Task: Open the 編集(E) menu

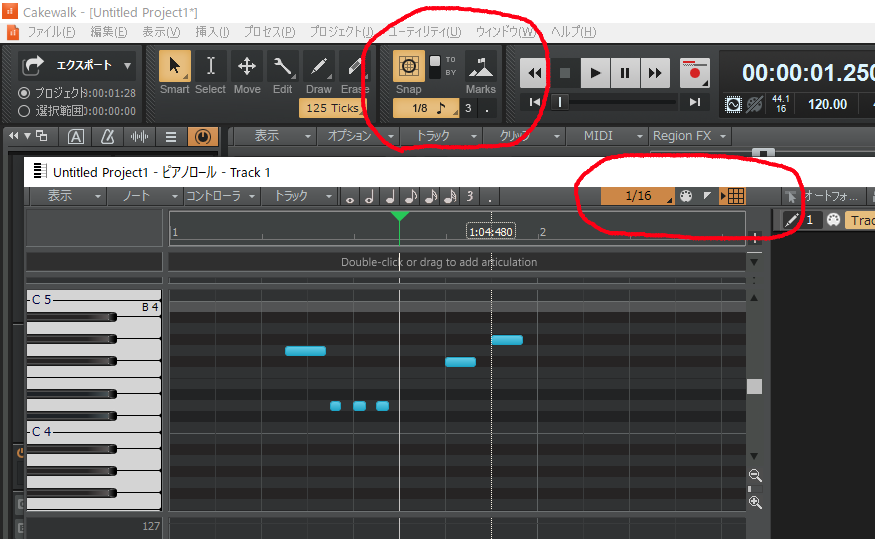Action: coord(108,32)
